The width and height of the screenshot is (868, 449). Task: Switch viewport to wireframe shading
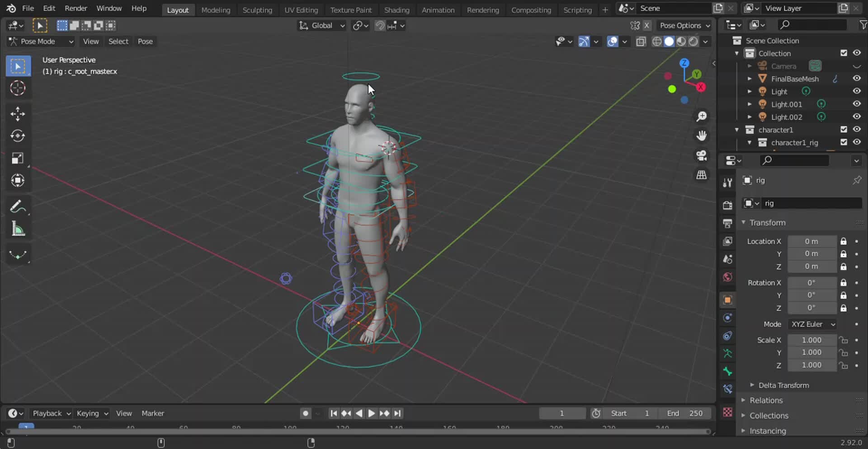coord(657,41)
